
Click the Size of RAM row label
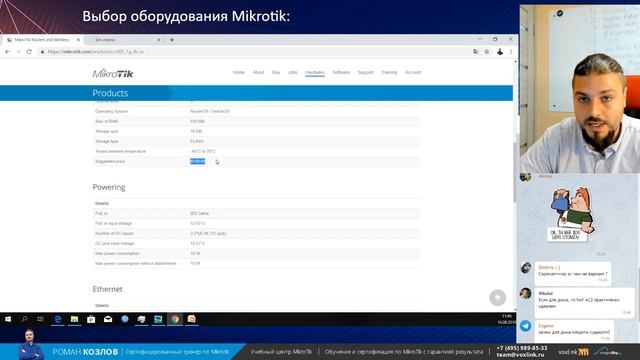tap(107, 122)
